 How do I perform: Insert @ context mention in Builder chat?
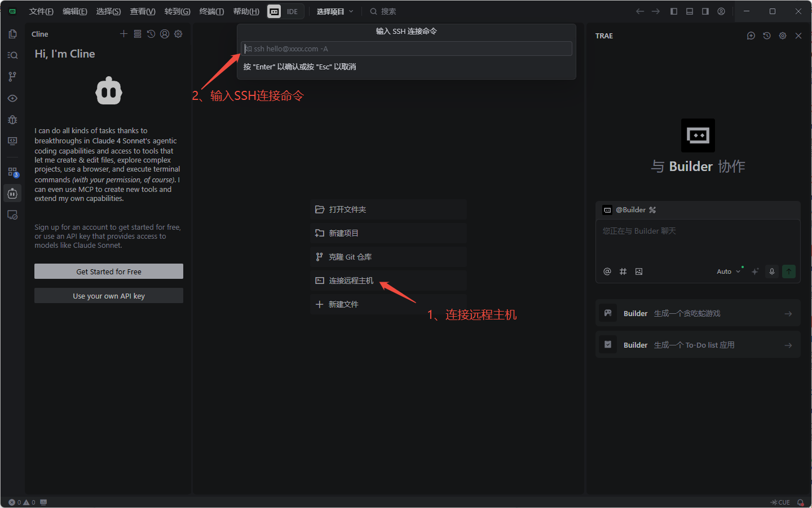click(607, 271)
